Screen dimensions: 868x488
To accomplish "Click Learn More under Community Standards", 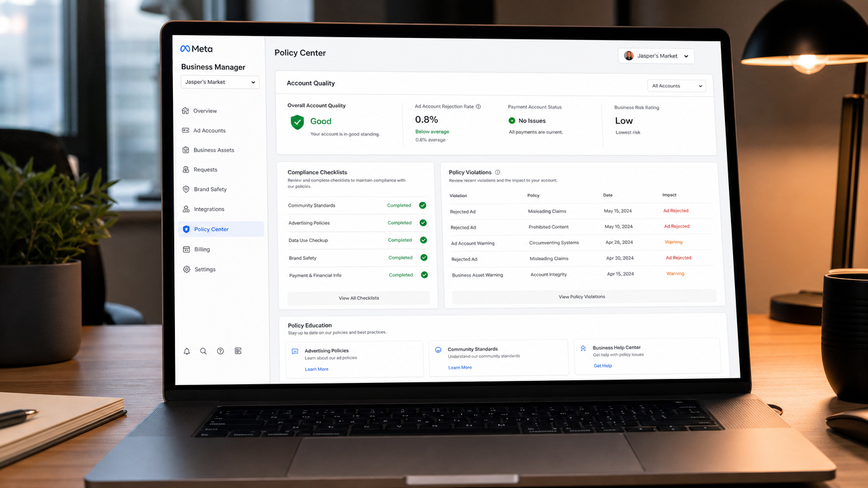I will point(460,367).
